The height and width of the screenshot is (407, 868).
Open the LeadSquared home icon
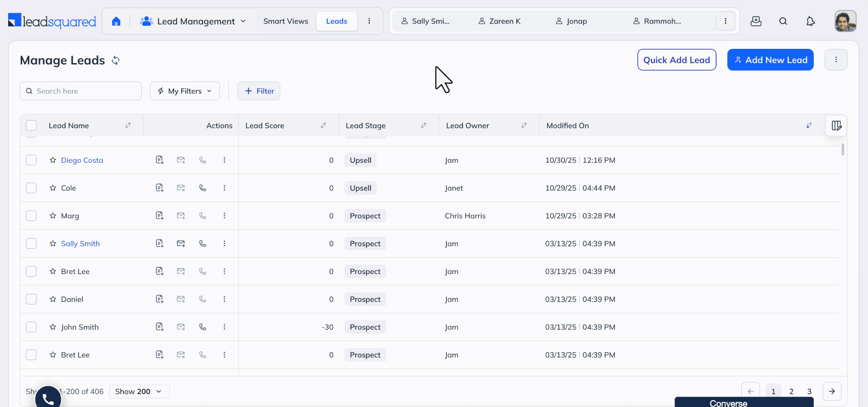116,21
